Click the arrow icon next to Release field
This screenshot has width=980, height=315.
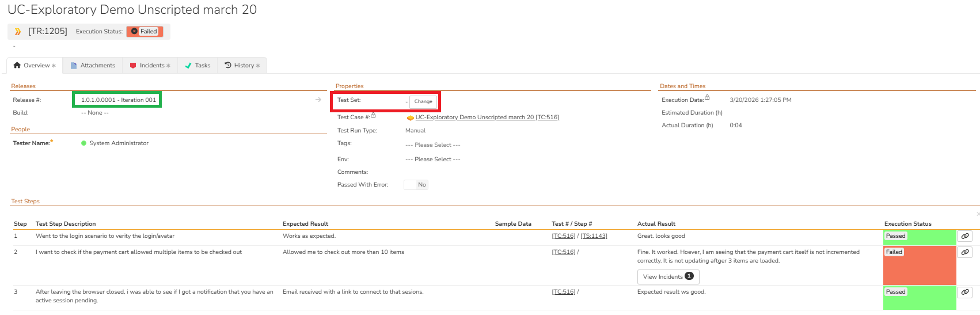pyautogui.click(x=318, y=100)
